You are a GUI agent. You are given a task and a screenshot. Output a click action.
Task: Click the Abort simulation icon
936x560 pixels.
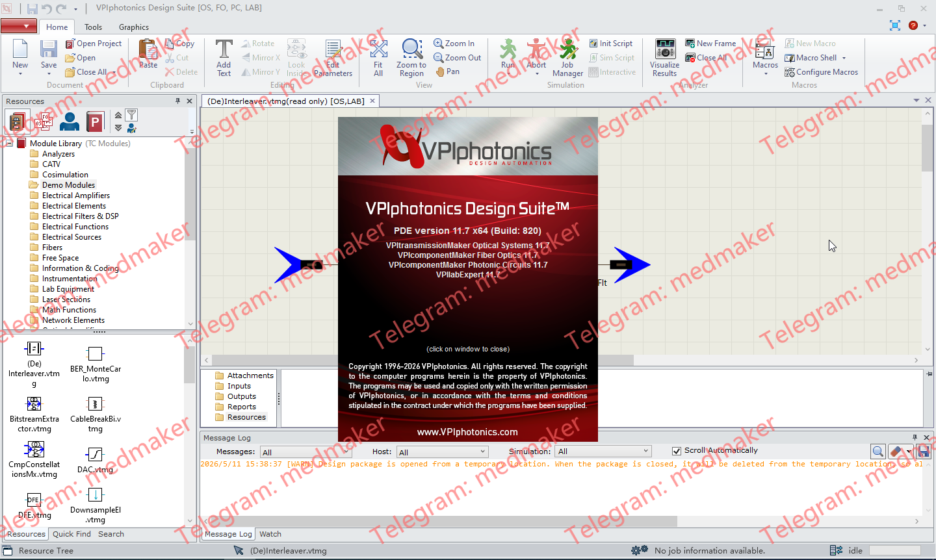point(536,49)
